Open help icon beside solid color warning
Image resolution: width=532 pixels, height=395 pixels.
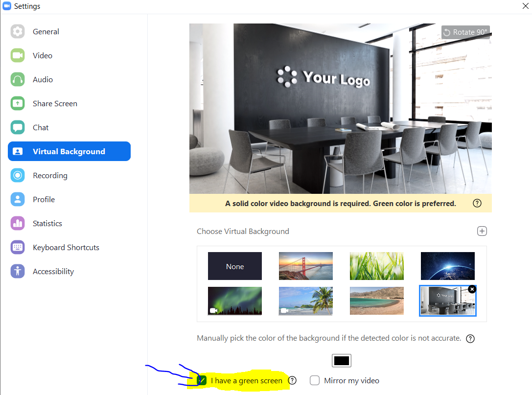coord(477,203)
